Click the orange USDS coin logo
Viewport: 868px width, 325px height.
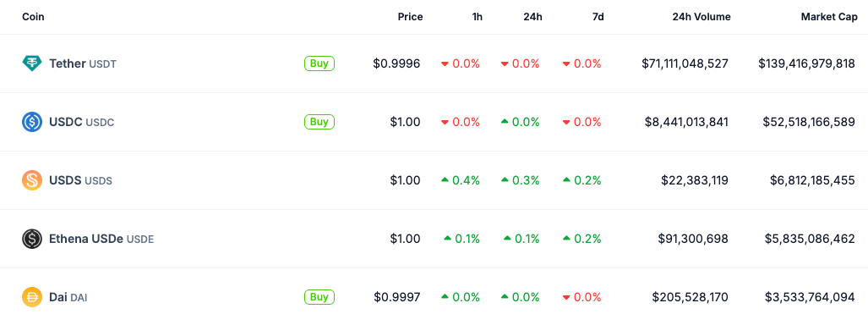[31, 180]
